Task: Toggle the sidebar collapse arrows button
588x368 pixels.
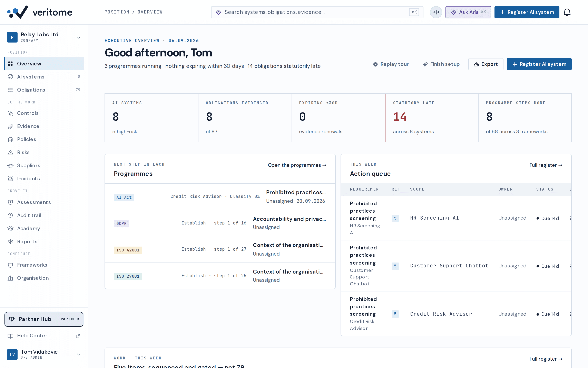Action: pos(436,12)
